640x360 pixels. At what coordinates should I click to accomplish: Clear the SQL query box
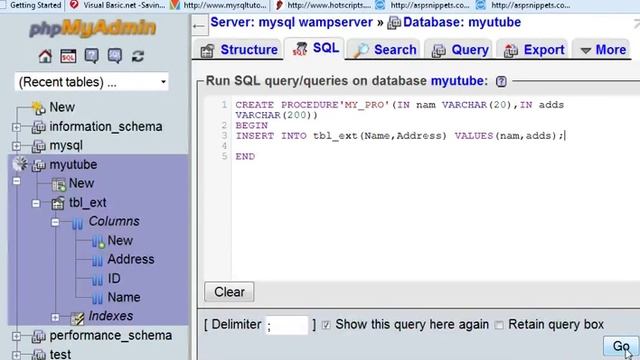pyautogui.click(x=229, y=292)
